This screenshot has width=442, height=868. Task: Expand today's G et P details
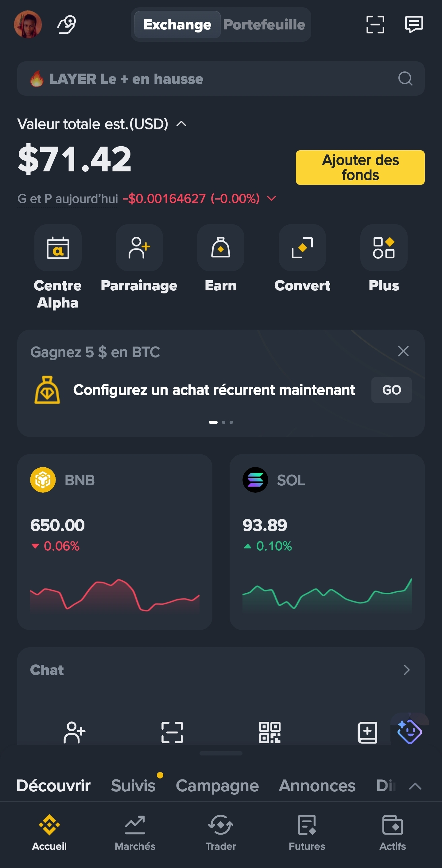tap(272, 198)
